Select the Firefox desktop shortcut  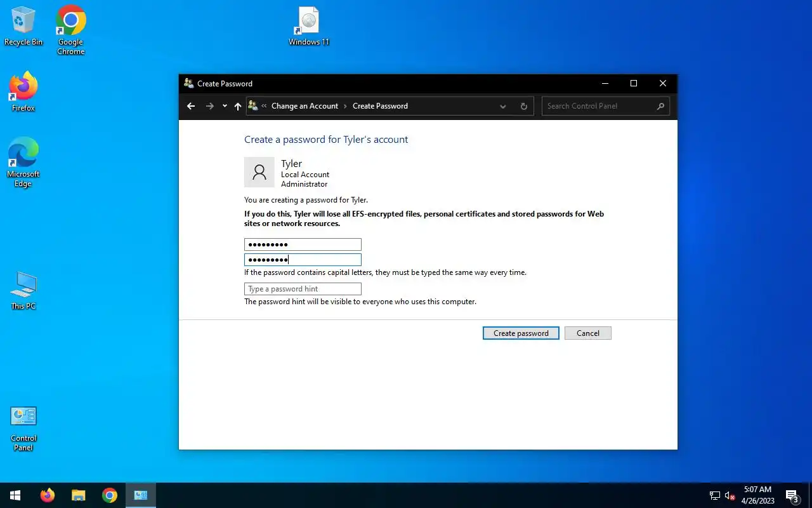pyautogui.click(x=23, y=92)
